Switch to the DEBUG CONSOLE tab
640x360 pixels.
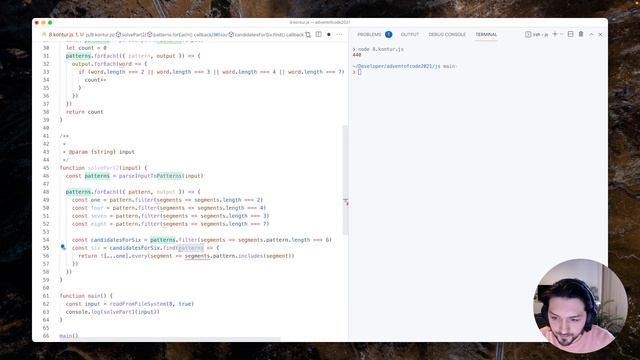click(x=447, y=35)
